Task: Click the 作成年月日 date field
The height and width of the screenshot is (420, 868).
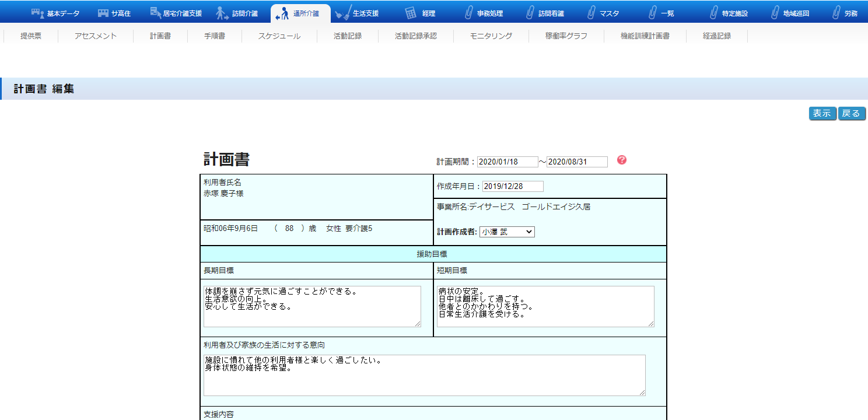Action: 512,186
